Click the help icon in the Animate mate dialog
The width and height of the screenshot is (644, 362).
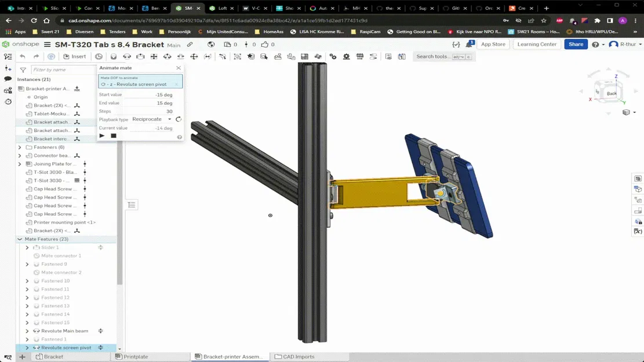click(180, 137)
